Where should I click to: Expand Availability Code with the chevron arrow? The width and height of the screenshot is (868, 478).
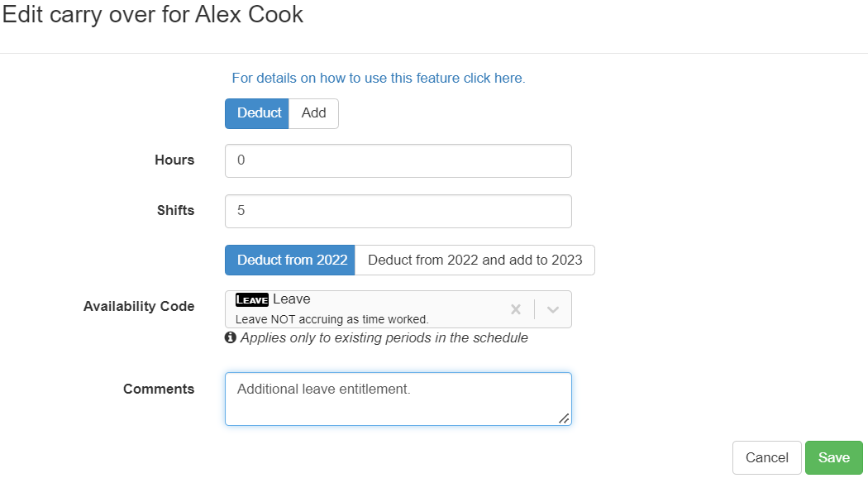click(553, 309)
